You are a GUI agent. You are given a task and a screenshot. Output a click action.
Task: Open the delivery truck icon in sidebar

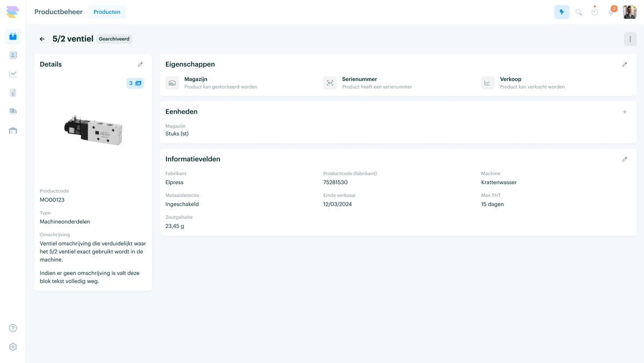[13, 111]
